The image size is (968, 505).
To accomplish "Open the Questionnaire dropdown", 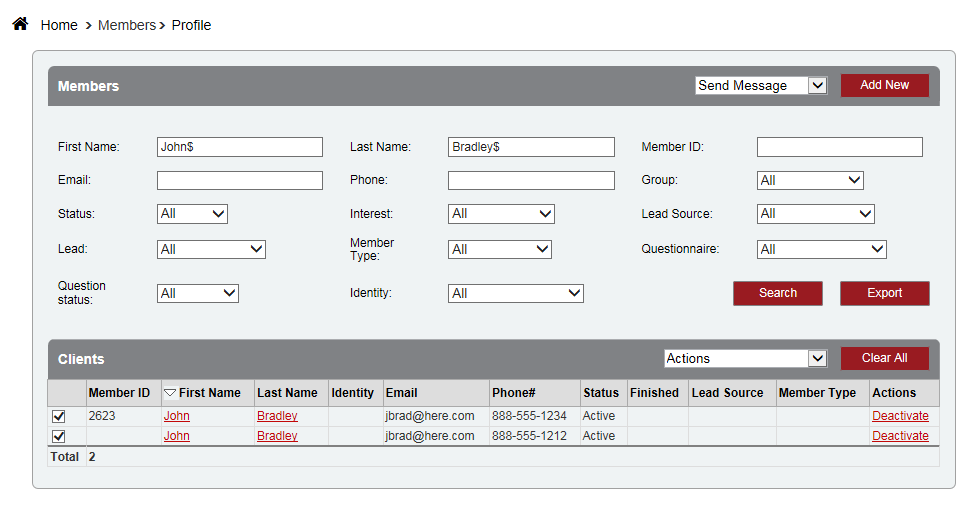I will pos(821,249).
